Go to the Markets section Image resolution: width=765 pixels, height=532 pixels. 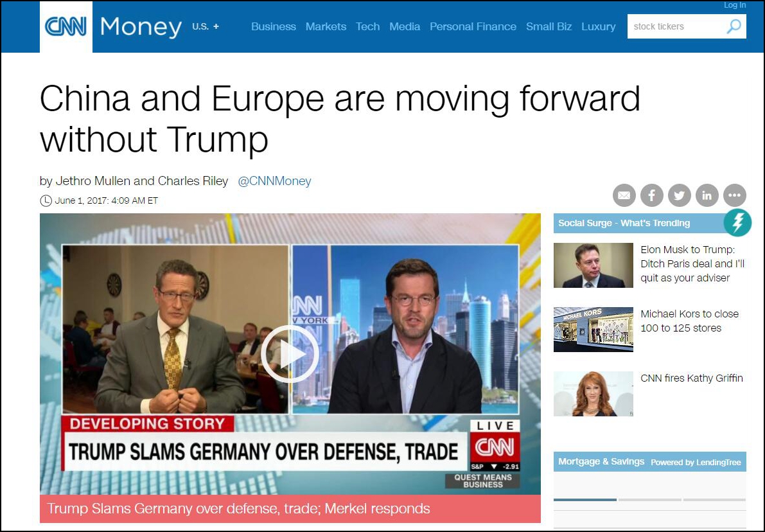coord(326,26)
